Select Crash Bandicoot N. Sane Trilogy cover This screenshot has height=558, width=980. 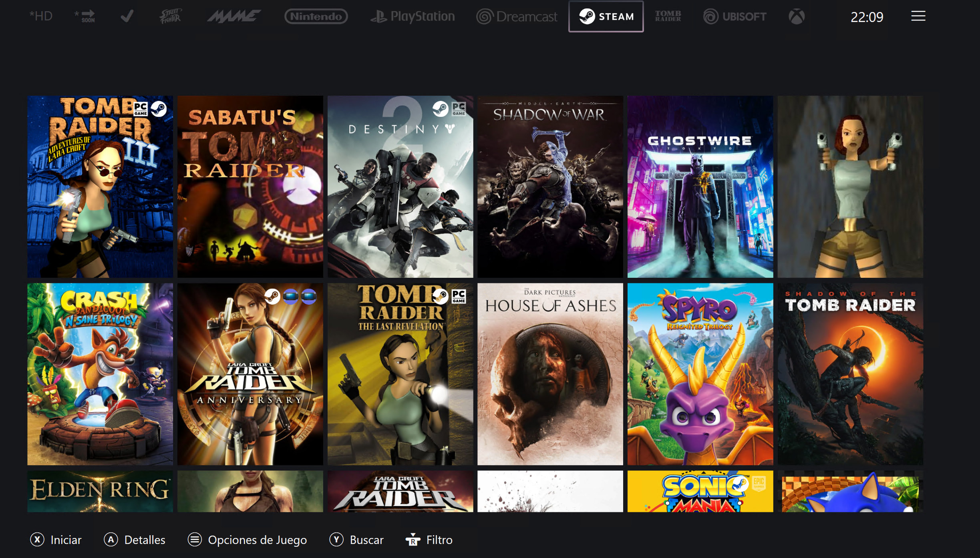click(100, 374)
